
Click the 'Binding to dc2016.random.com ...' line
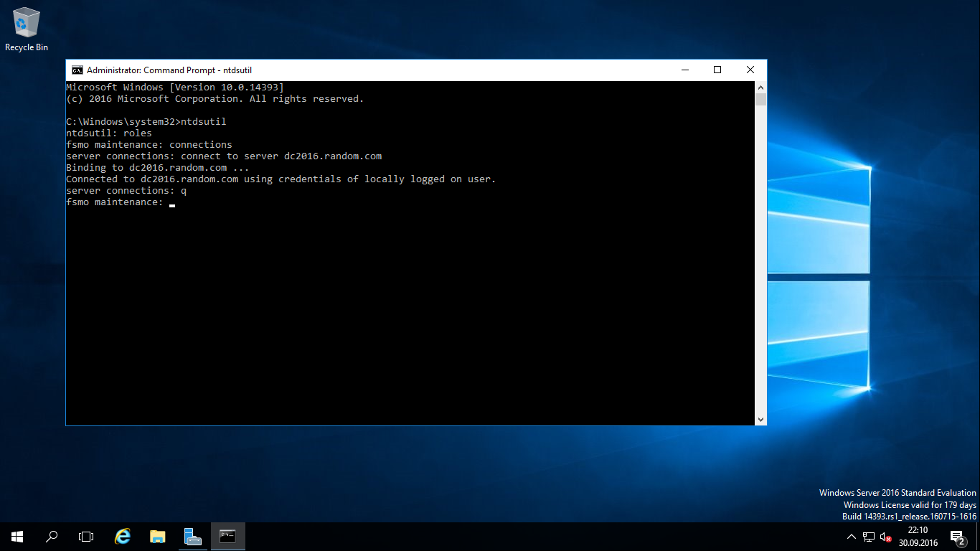click(x=158, y=168)
